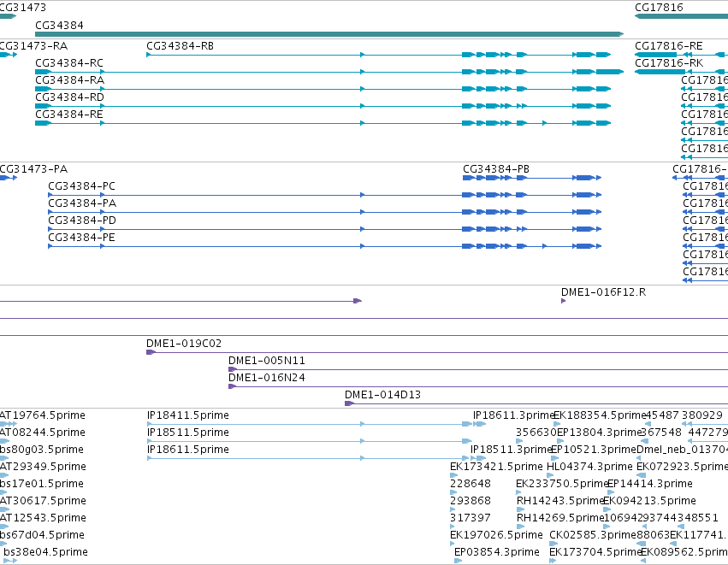This screenshot has width=728, height=565.
Task: Select the EK173421.5prime EST label
Action: pyautogui.click(x=496, y=467)
